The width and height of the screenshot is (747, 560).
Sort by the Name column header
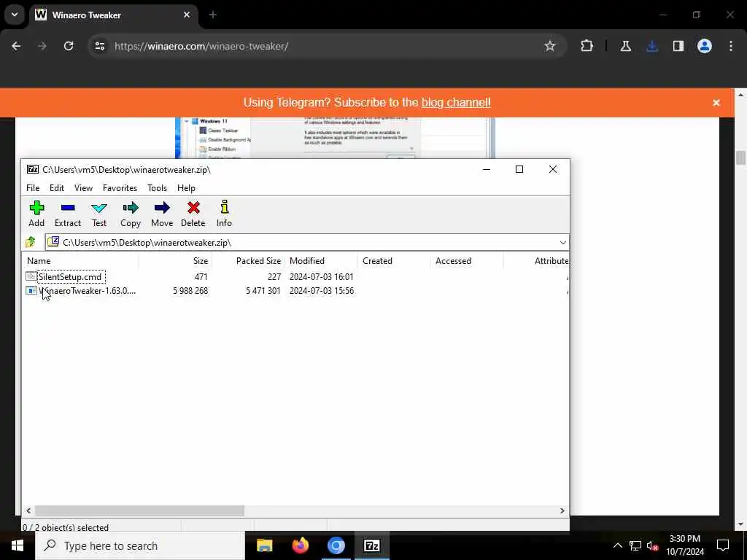(x=80, y=261)
